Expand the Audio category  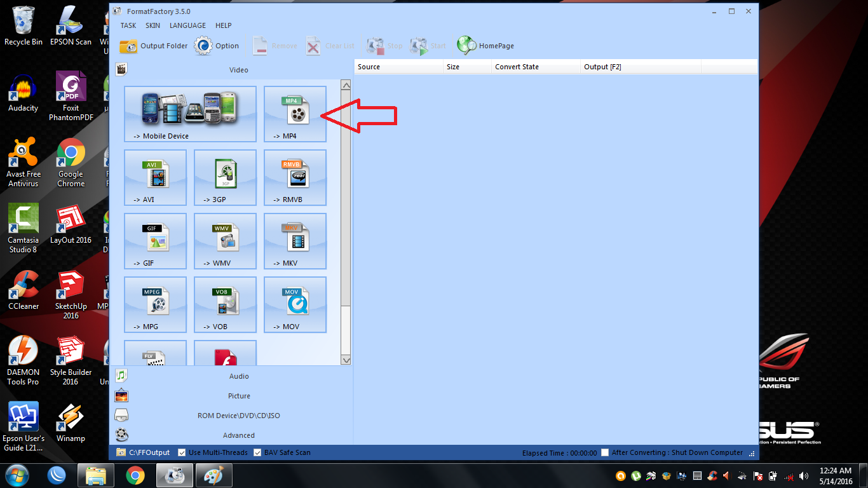click(231, 376)
